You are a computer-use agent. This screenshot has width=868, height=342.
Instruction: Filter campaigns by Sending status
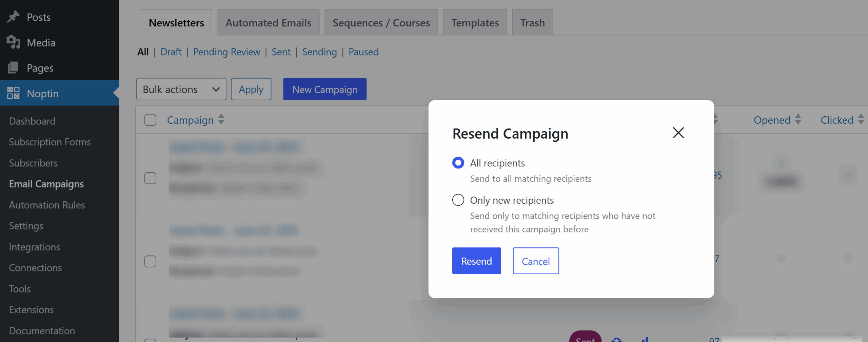[319, 52]
